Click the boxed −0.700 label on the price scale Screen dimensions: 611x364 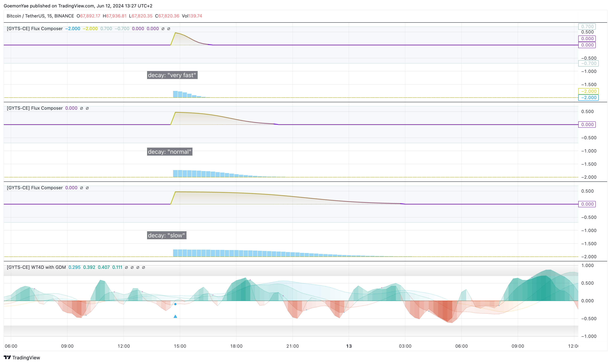(589, 64)
